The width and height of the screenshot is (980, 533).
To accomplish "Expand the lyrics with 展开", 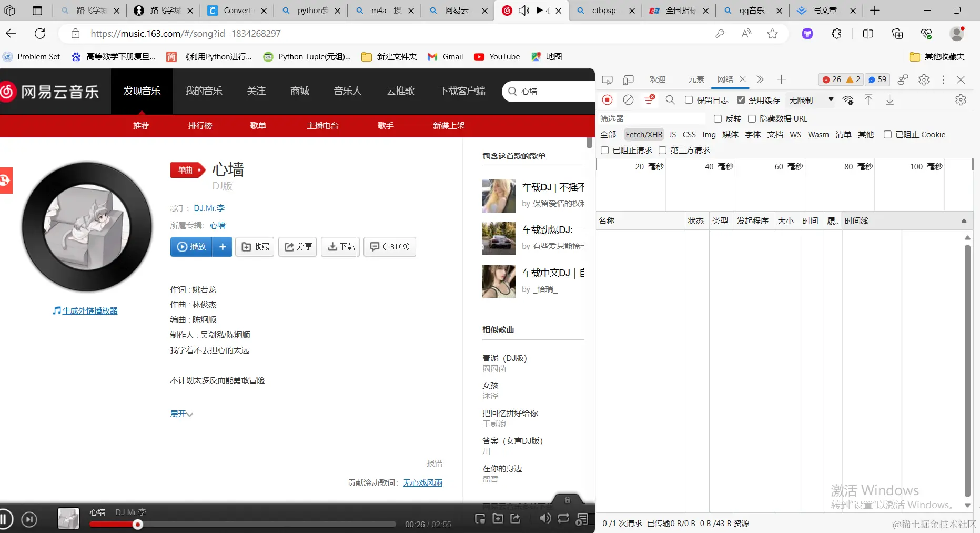I will [181, 414].
